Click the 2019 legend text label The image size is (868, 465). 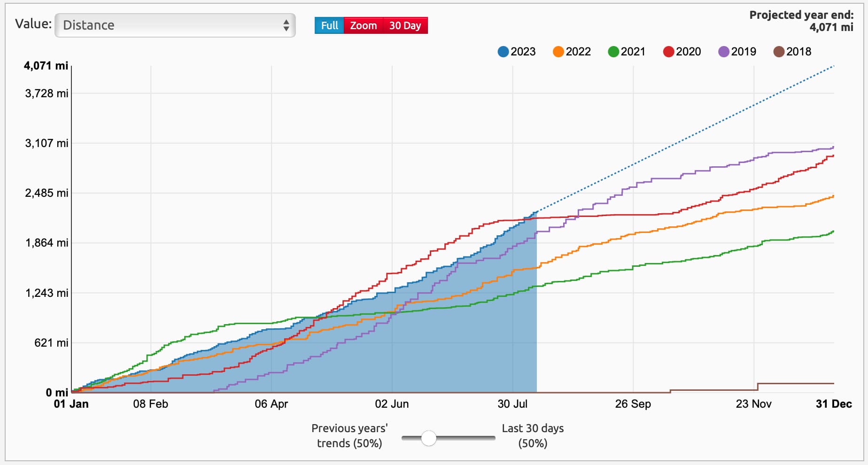[x=744, y=52]
